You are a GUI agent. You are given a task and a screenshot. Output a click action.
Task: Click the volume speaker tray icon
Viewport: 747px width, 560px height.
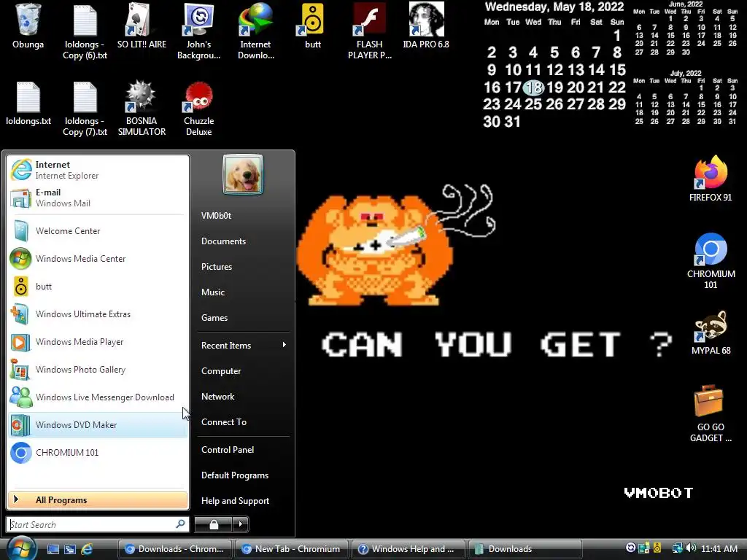(x=691, y=548)
